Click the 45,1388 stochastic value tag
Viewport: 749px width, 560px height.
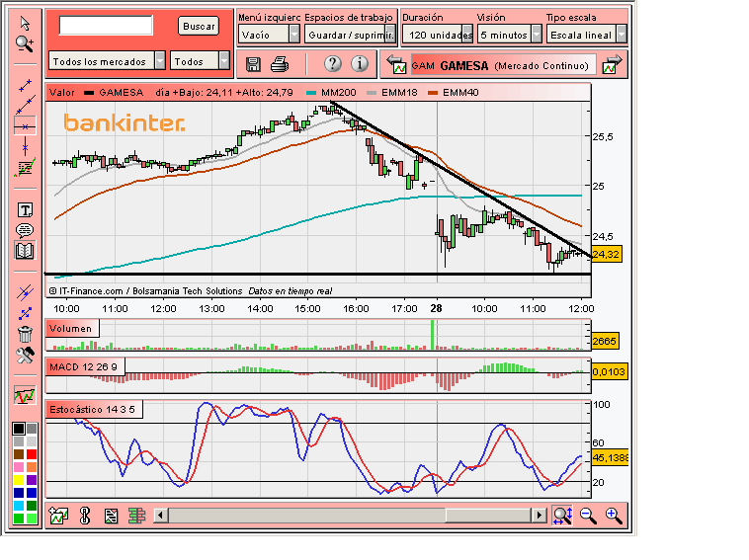tap(610, 458)
